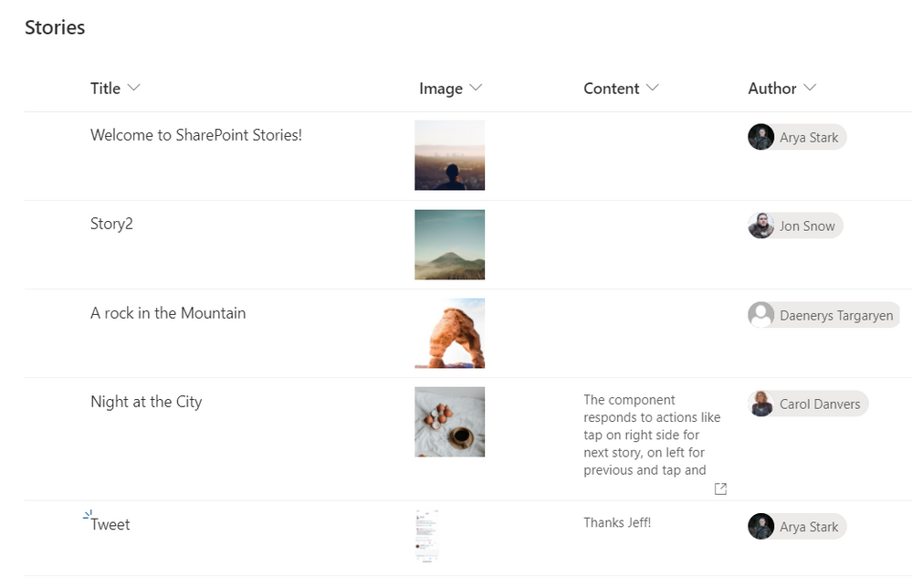Open the Night at the City item
The image size is (912, 588).
click(x=146, y=402)
